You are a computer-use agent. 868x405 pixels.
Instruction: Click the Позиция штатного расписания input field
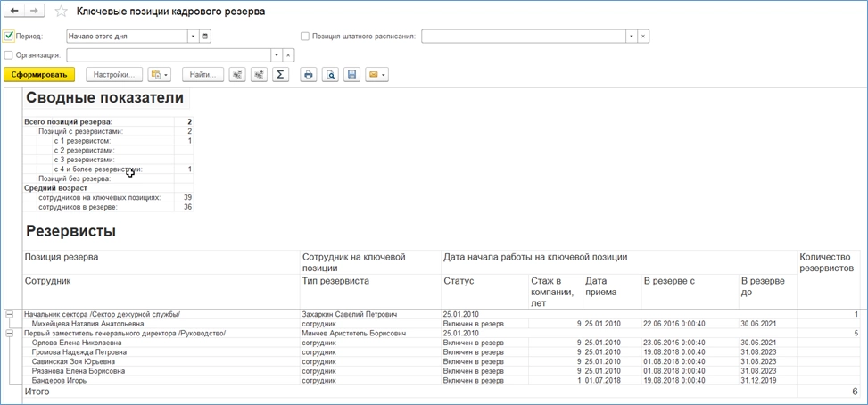click(x=523, y=37)
